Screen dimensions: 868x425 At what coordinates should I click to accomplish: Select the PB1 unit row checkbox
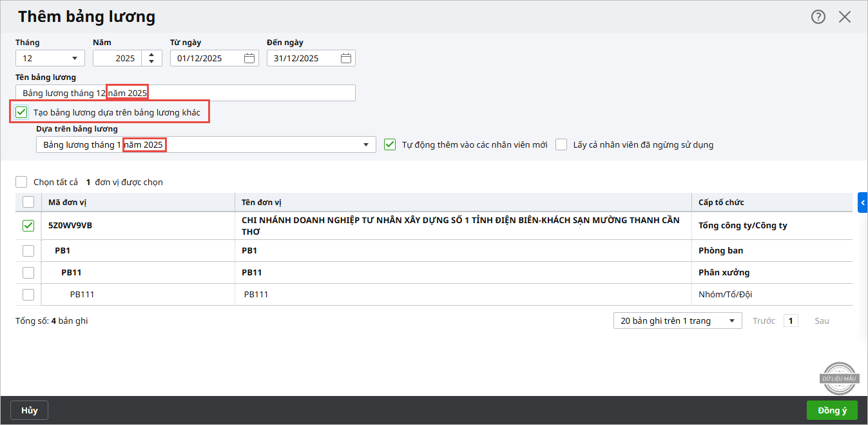28,251
